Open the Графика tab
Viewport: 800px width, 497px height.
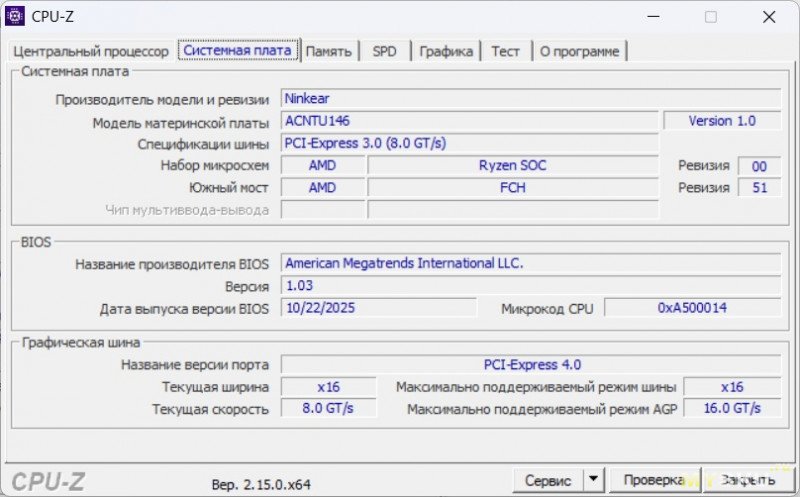point(446,51)
